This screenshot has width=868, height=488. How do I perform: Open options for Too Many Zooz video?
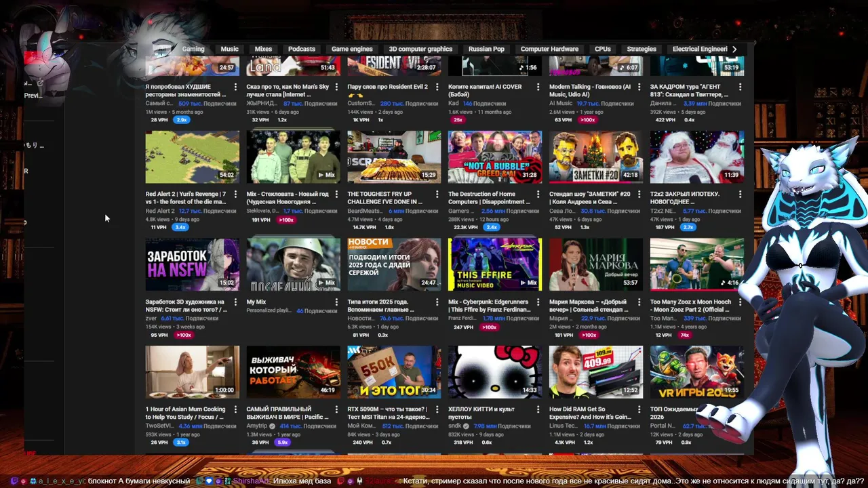click(740, 302)
